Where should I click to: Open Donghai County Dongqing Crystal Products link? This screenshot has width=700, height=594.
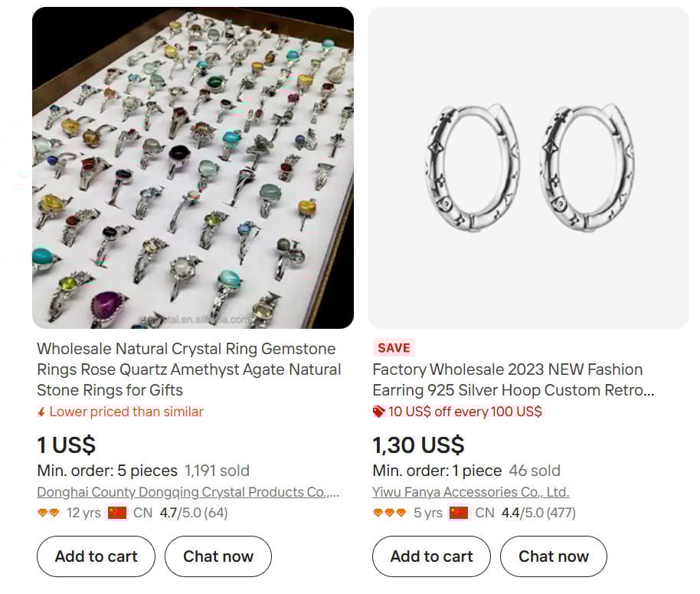[x=187, y=491]
